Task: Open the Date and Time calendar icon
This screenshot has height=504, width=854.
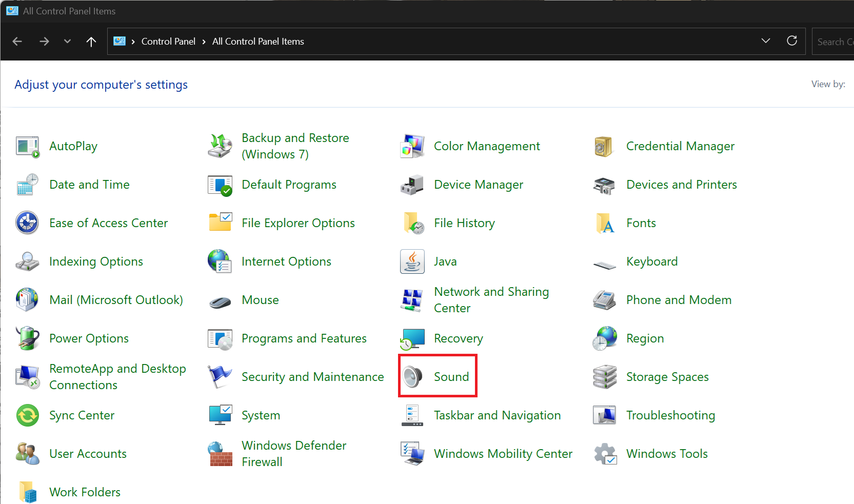Action: (28, 185)
